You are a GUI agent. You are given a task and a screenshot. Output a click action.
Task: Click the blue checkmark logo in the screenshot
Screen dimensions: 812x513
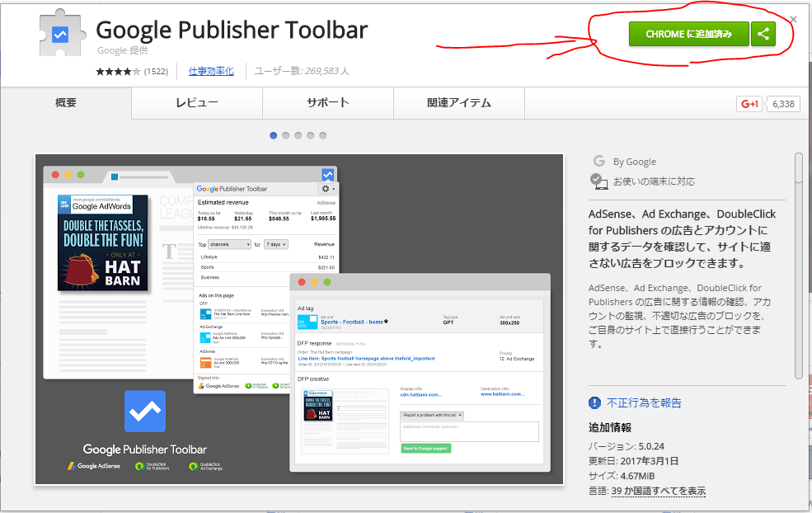(x=145, y=411)
